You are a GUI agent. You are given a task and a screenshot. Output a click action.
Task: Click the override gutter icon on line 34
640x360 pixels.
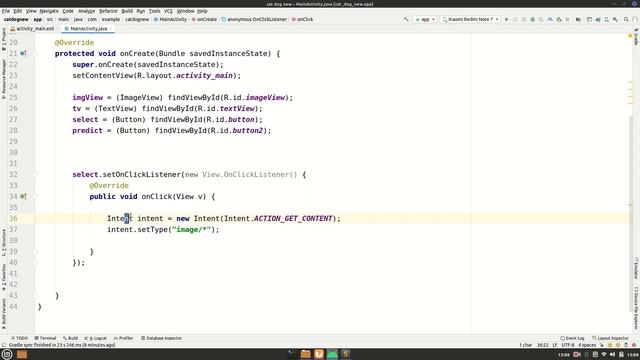coord(23,196)
